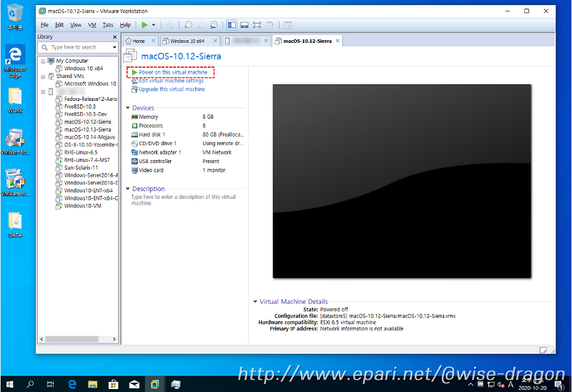
Task: Open the File menu
Action: pos(44,25)
